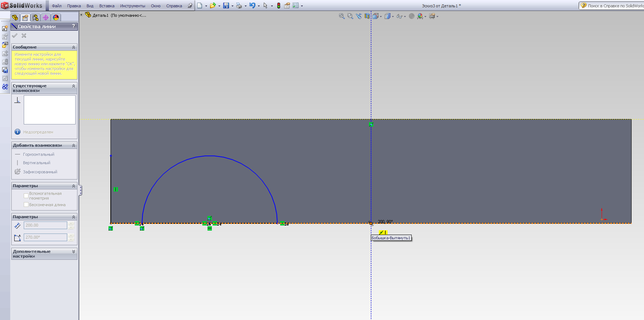
Task: Click Zoom to Fit magnifier icon
Action: click(342, 16)
